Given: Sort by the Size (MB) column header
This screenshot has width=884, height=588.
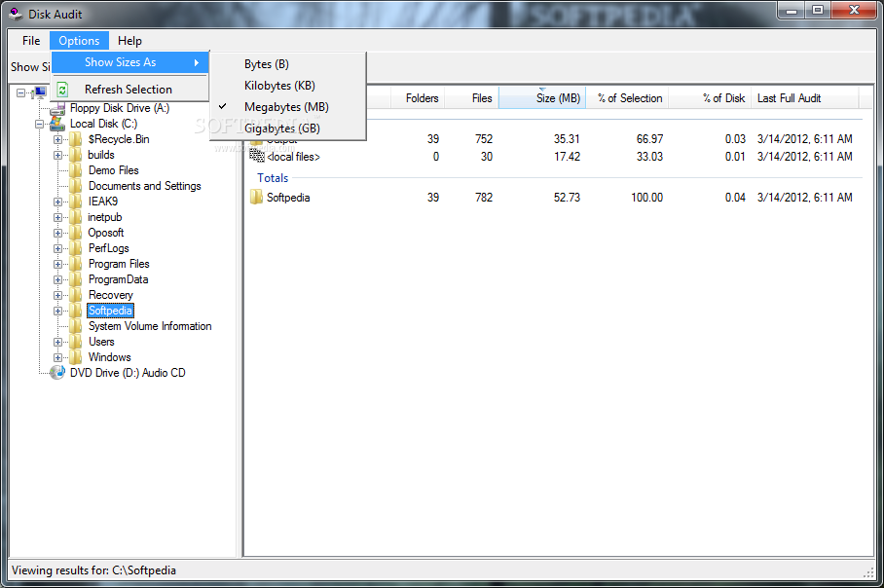Looking at the screenshot, I should tap(542, 98).
